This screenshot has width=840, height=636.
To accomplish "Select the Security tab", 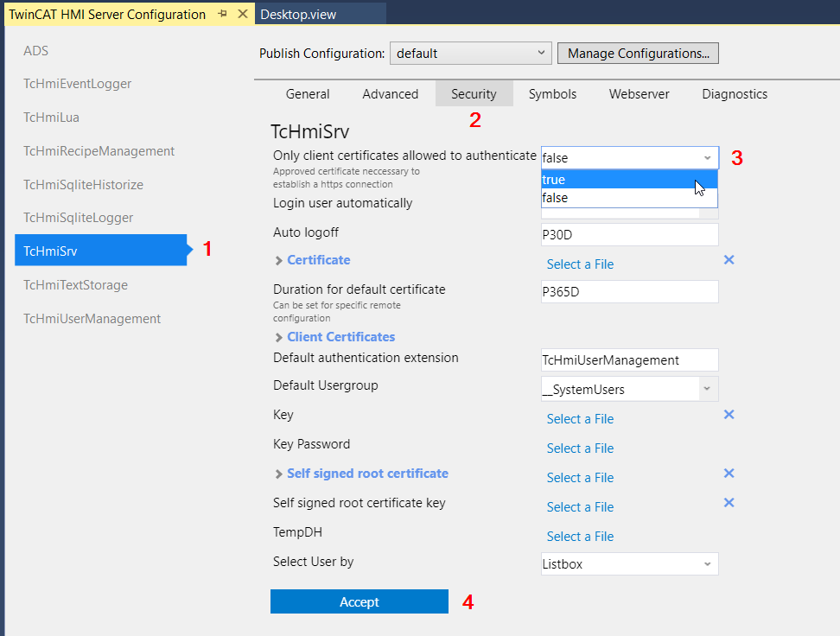I will point(474,94).
